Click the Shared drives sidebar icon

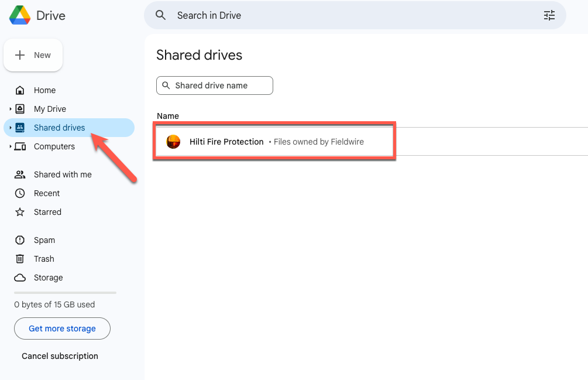click(20, 128)
